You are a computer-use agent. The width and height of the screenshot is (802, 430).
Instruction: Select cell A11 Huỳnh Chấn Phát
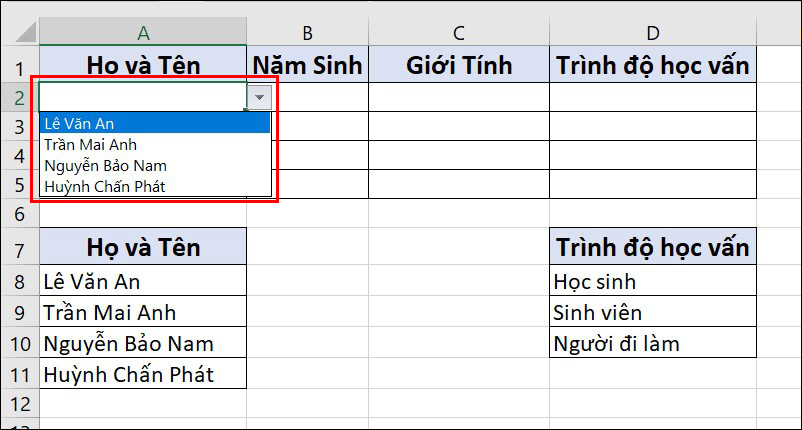143,374
